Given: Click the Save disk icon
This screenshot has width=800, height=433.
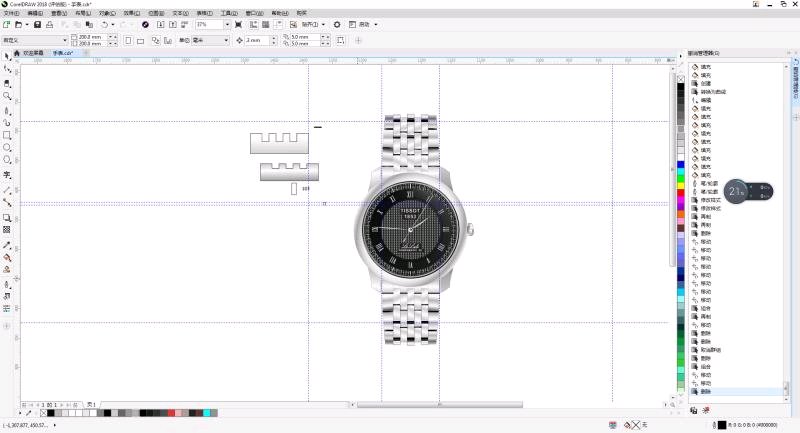Looking at the screenshot, I should pos(37,24).
